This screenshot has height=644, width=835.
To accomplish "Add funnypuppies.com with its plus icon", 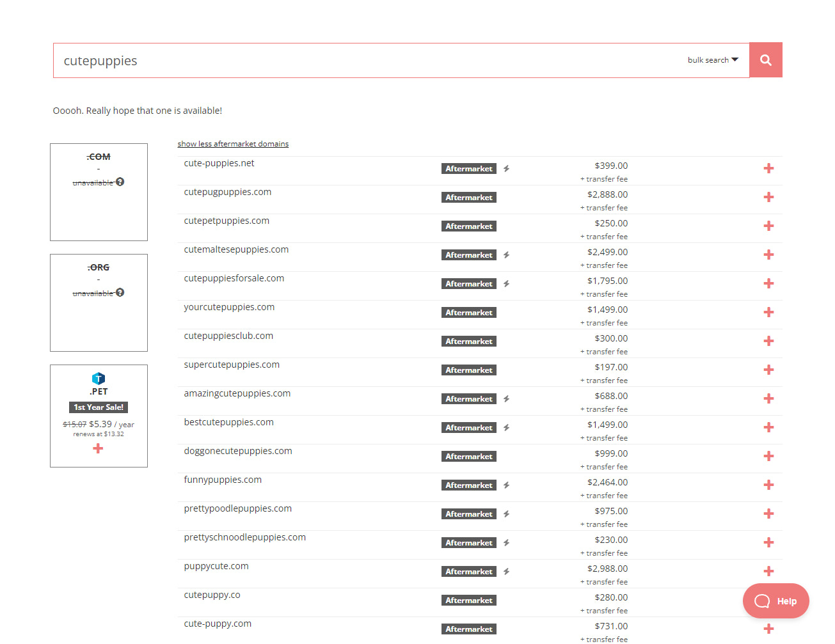I will (x=768, y=485).
